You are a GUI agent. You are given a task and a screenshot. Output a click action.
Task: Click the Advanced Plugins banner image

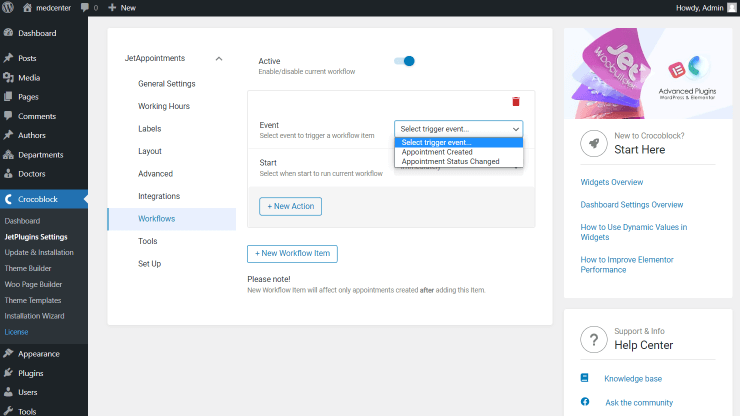point(648,73)
